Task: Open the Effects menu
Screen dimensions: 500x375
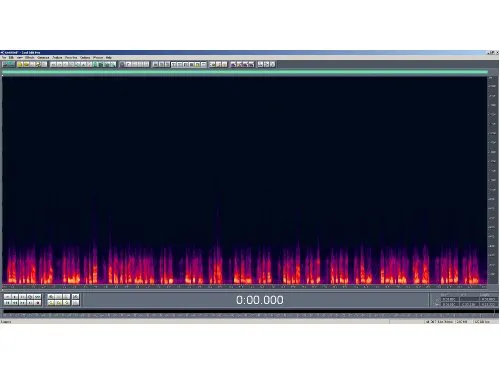Action: [x=30, y=58]
